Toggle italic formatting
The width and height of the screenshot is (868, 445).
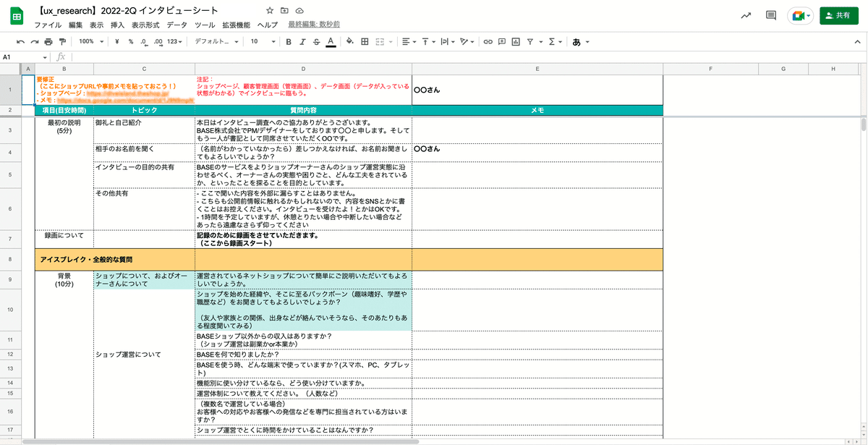[x=302, y=42]
